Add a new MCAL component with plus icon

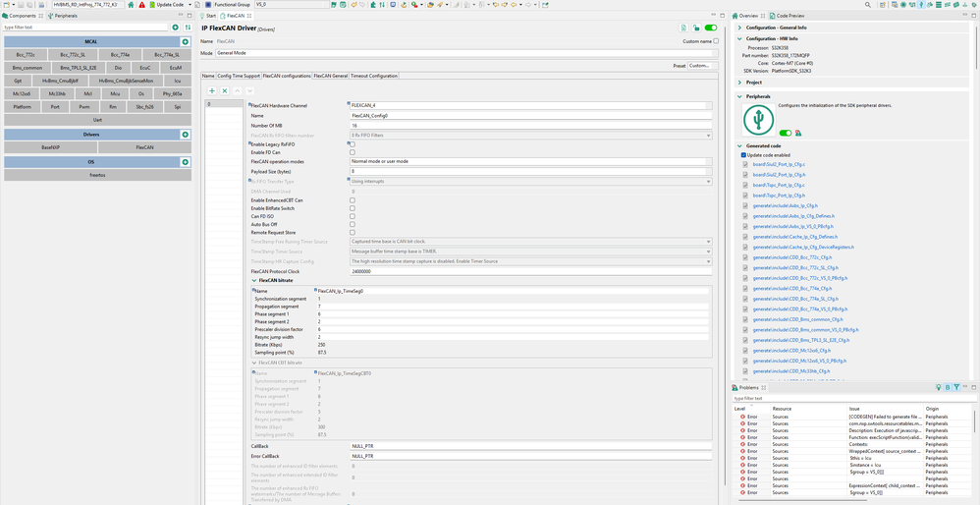click(185, 42)
